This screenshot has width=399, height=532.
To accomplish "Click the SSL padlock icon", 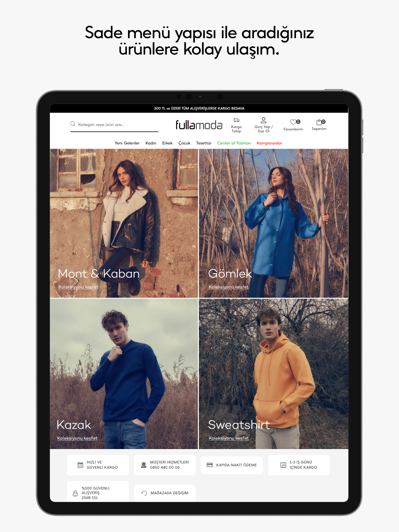I will click(x=75, y=493).
